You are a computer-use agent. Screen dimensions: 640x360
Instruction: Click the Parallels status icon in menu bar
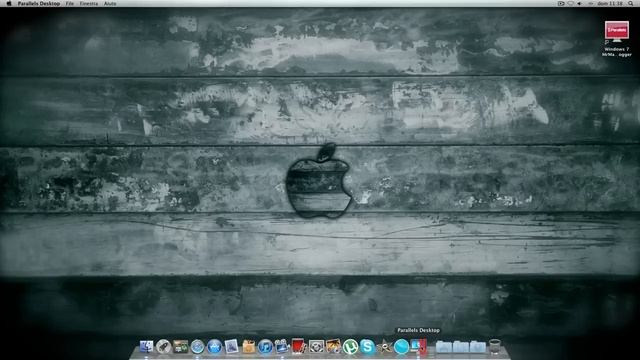[x=561, y=3]
